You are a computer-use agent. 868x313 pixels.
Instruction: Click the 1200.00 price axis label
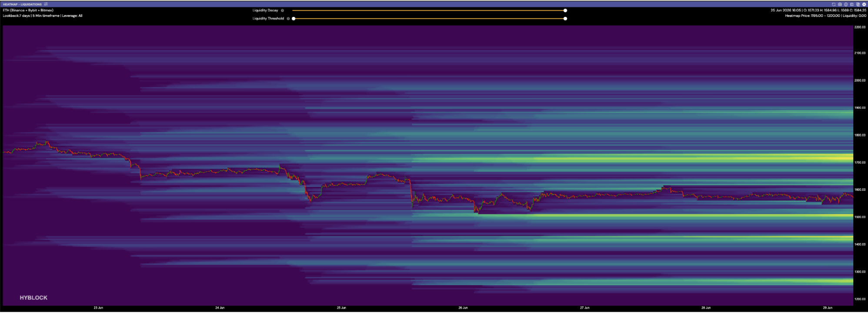click(860, 299)
